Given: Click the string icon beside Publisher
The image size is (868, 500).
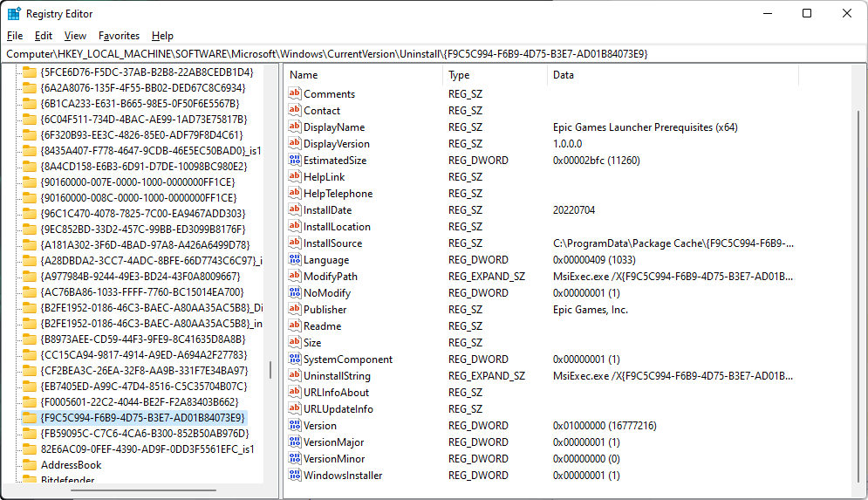Looking at the screenshot, I should coord(295,310).
